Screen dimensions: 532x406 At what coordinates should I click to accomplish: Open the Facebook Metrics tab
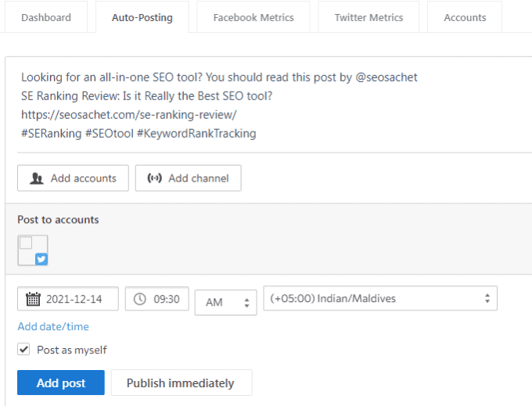tap(253, 17)
